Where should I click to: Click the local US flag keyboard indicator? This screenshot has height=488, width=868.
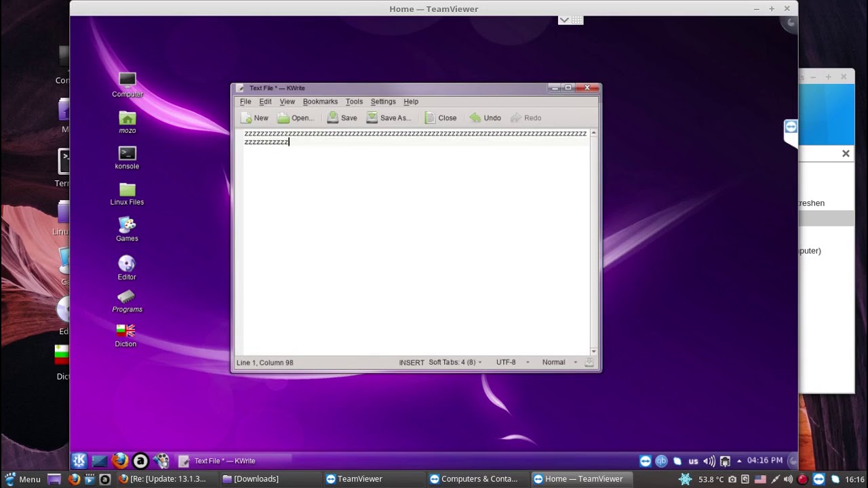[760, 479]
